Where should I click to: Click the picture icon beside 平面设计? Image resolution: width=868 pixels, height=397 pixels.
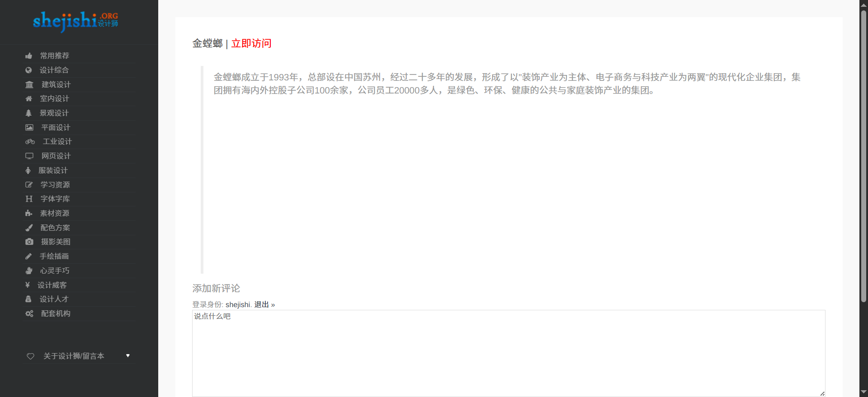[29, 127]
